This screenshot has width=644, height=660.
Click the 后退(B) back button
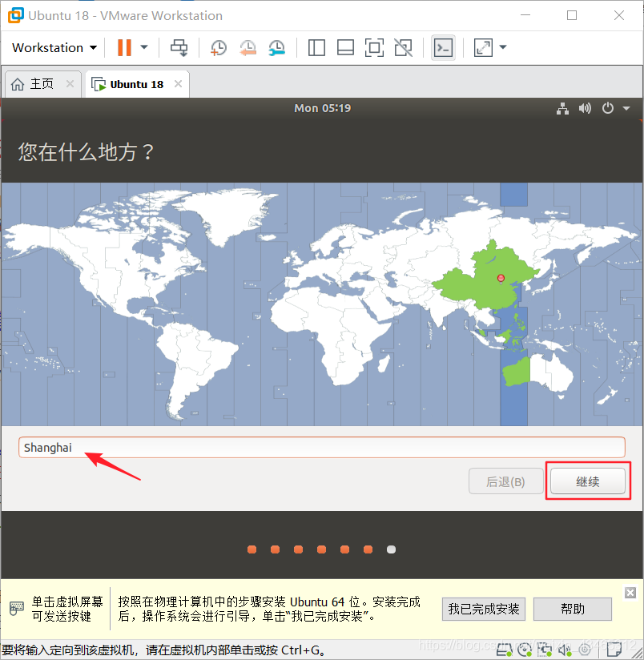click(505, 481)
